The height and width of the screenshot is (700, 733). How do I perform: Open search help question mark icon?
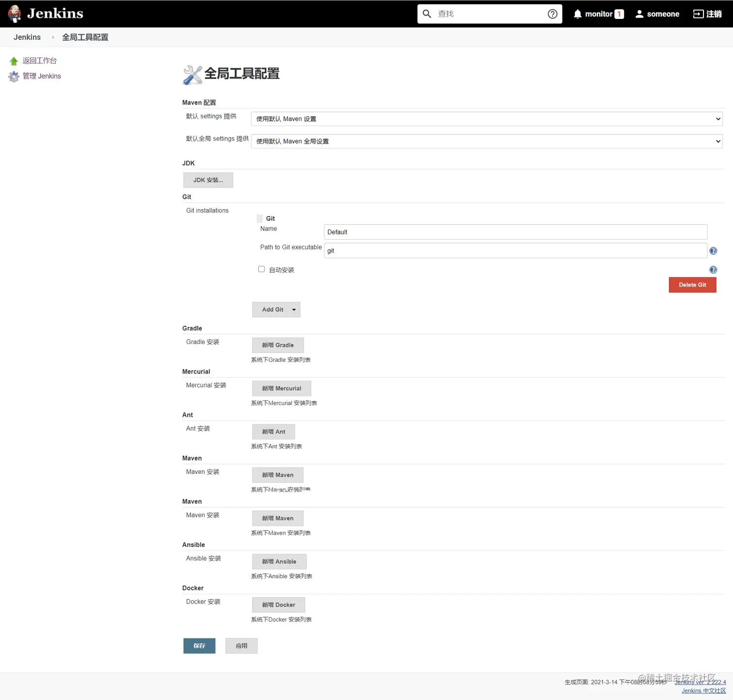point(552,14)
